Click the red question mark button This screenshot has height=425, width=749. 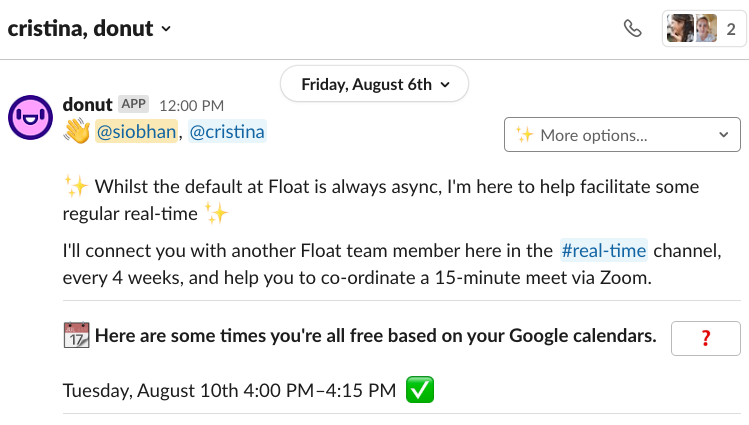pyautogui.click(x=705, y=338)
